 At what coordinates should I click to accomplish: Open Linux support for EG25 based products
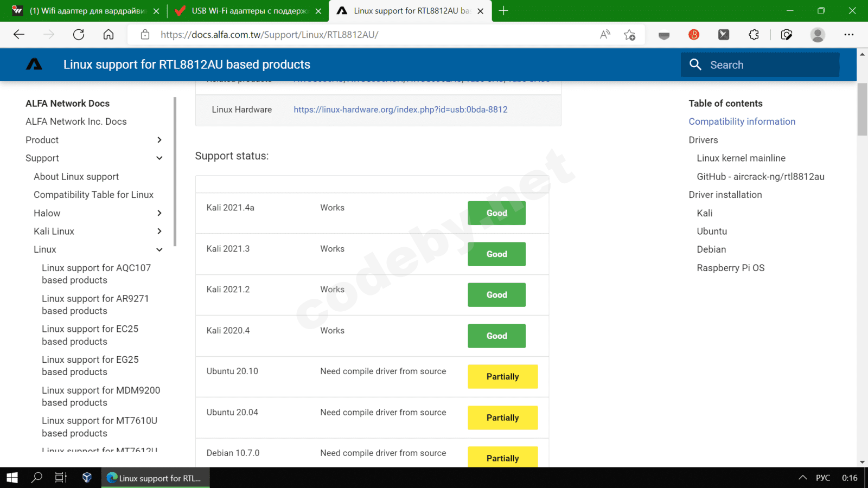click(90, 366)
